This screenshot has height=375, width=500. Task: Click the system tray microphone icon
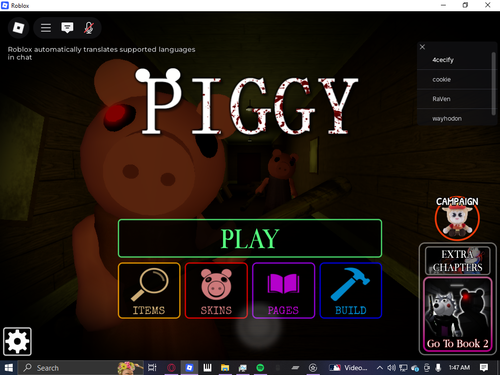pos(438,368)
